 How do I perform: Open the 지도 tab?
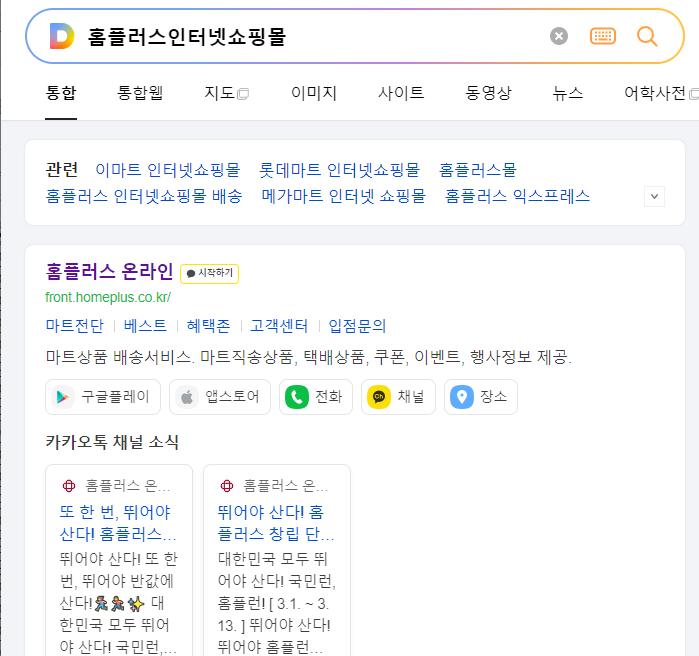click(219, 93)
